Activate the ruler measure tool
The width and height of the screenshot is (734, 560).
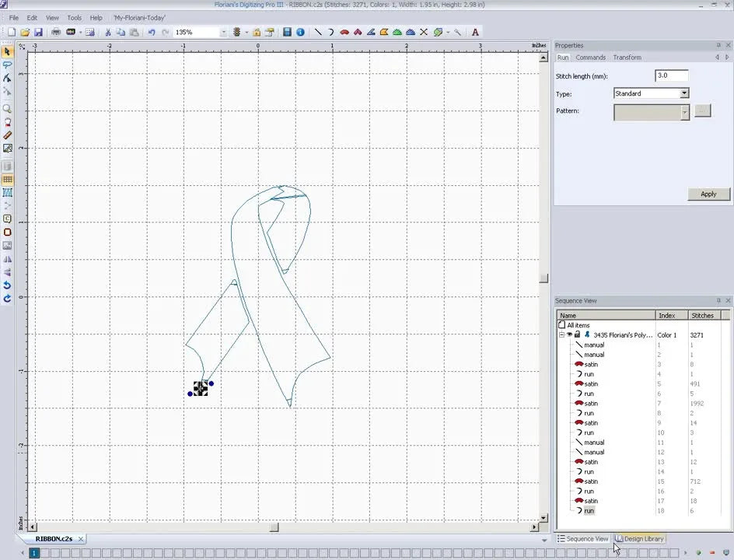coord(7,135)
